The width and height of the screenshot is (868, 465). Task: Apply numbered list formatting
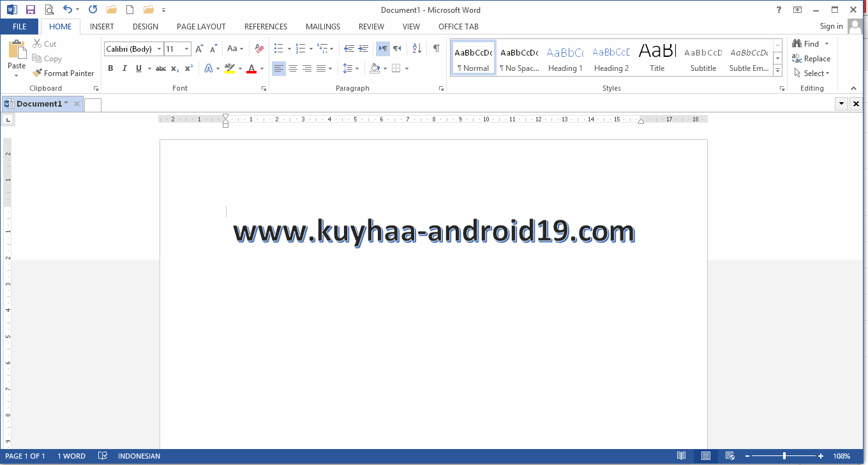[x=301, y=49]
